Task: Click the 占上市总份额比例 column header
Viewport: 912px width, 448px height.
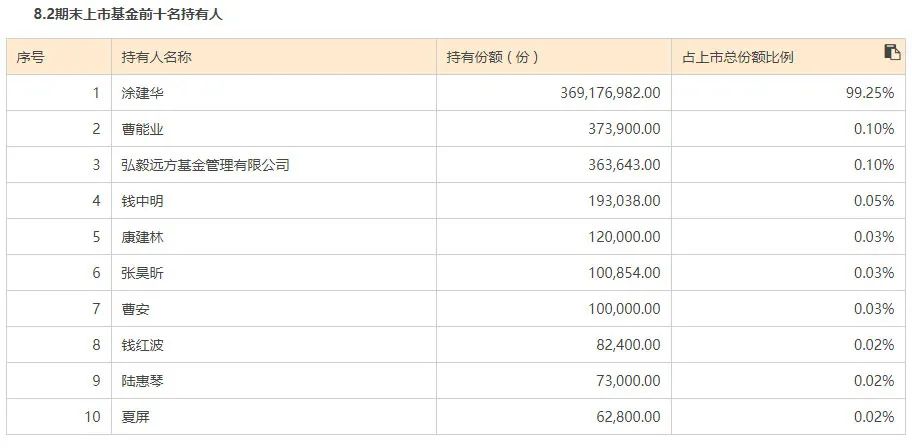Action: click(788, 57)
